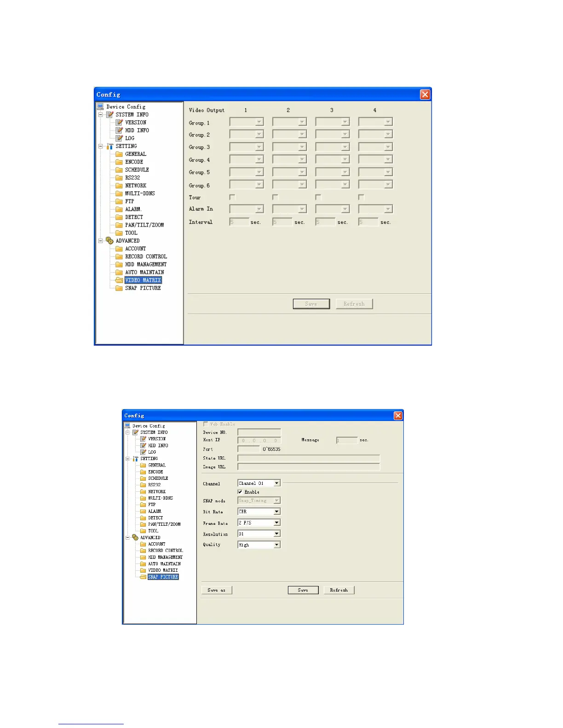Click RS232 folder icon in upper Config window
Screen dimensions: 563x728
(x=119, y=177)
